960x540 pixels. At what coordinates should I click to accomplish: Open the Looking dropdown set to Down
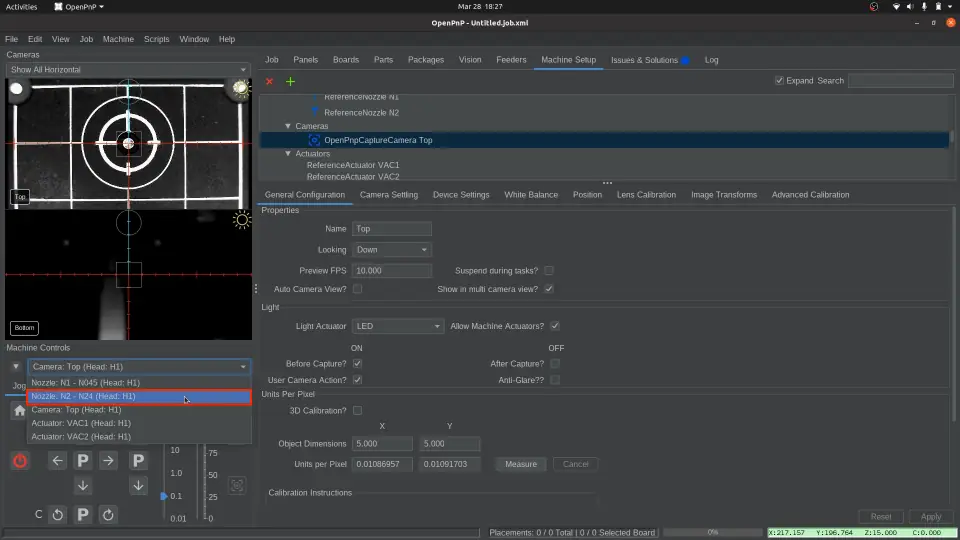pyautogui.click(x=391, y=250)
